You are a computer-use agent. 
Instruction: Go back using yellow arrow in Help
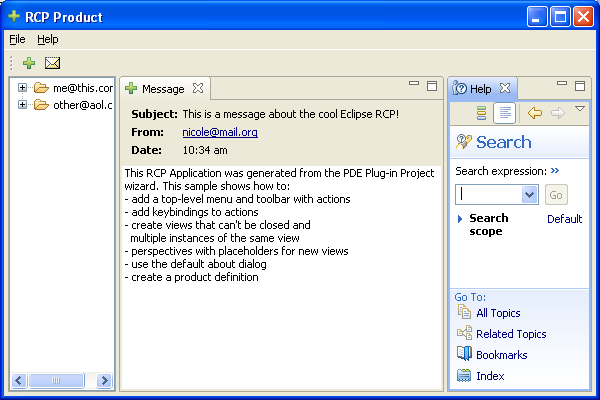(x=535, y=113)
